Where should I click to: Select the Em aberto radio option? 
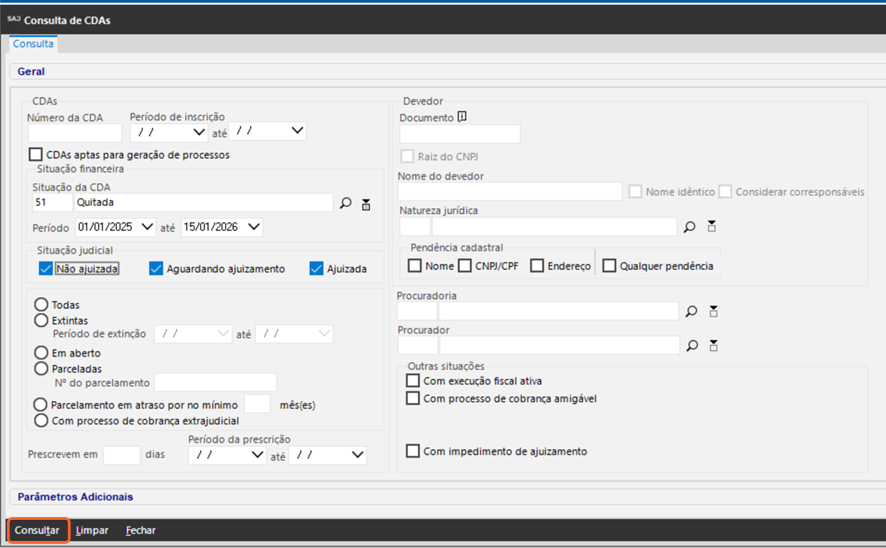(x=41, y=353)
